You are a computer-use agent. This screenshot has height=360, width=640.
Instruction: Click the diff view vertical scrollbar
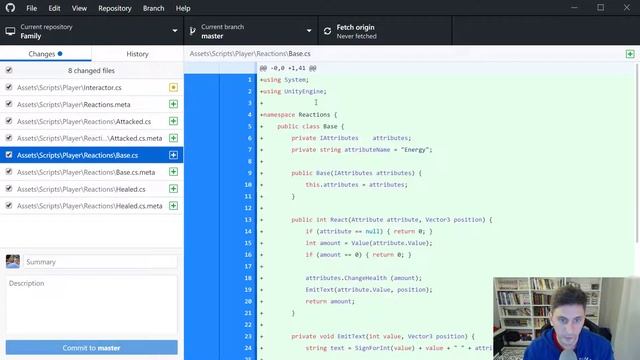(x=637, y=153)
